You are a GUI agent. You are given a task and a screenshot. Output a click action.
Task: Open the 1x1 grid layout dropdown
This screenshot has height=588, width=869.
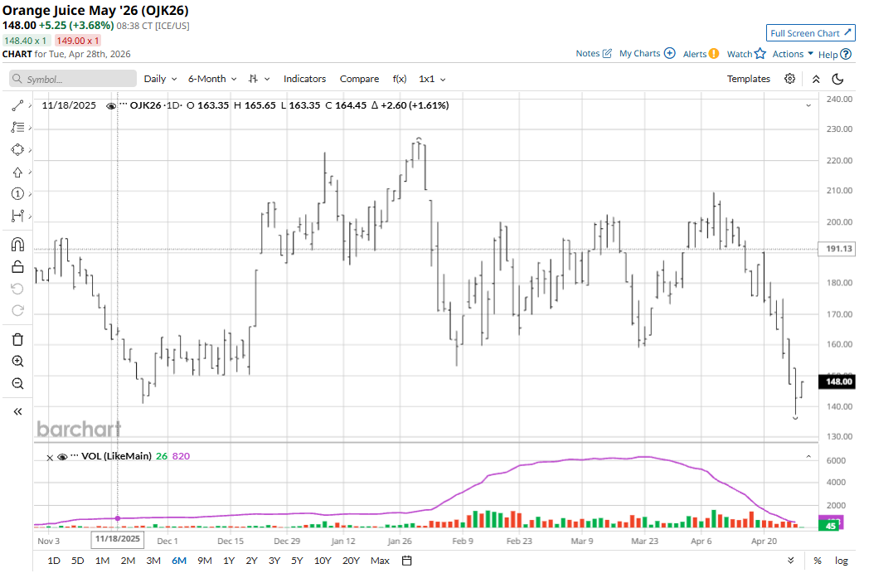coord(432,79)
